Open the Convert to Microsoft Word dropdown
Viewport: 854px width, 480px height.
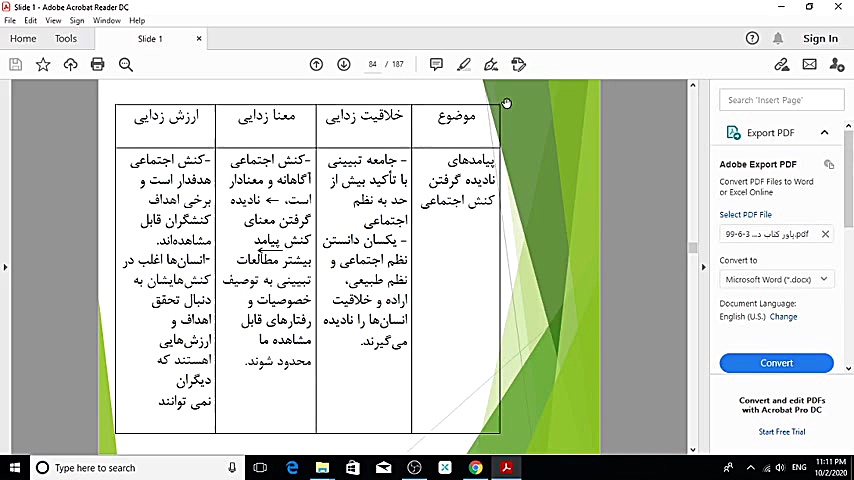coord(776,280)
